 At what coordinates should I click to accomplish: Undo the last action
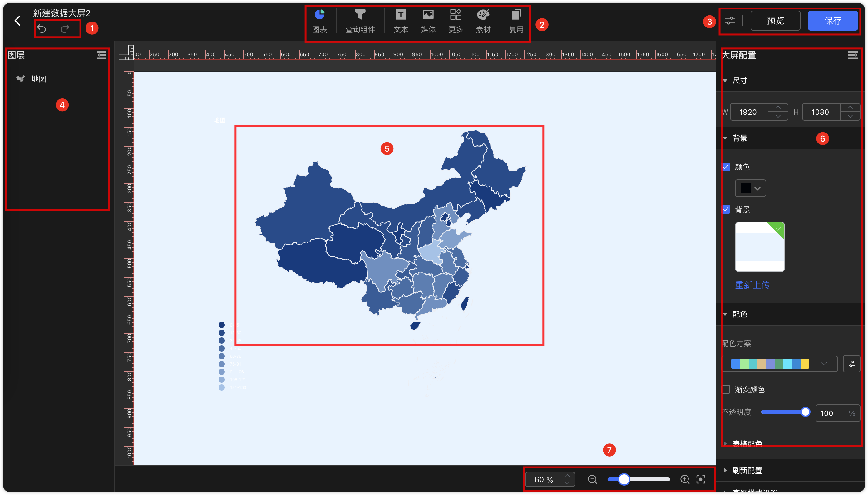click(42, 29)
